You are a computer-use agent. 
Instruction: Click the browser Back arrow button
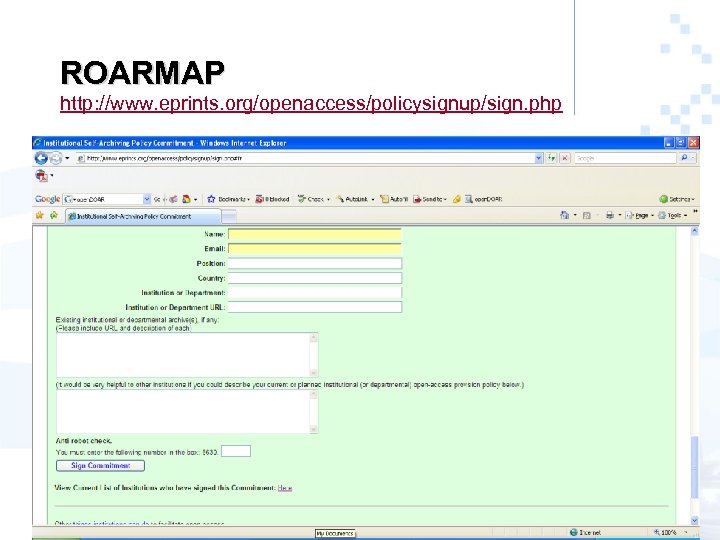[41, 158]
